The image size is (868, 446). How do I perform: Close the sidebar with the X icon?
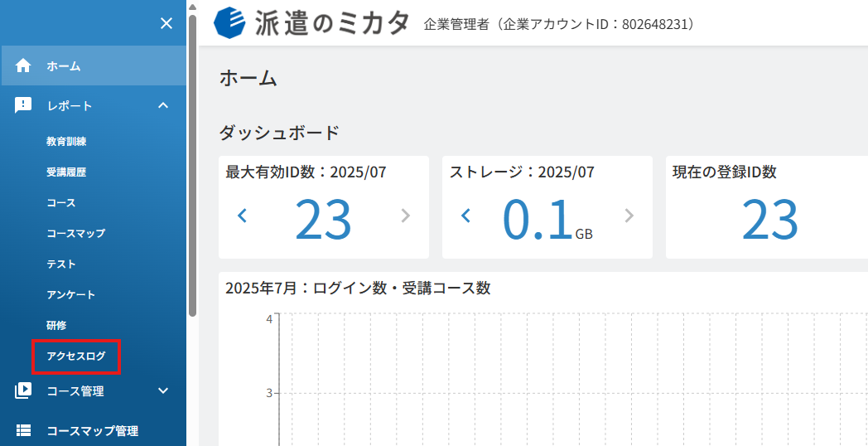[x=166, y=23]
